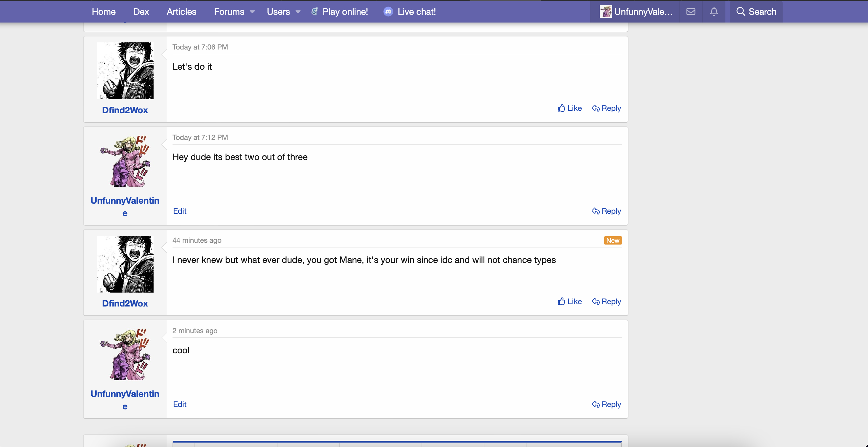Open the UnfunnyVale... account menu
The image size is (868, 447).
point(636,12)
